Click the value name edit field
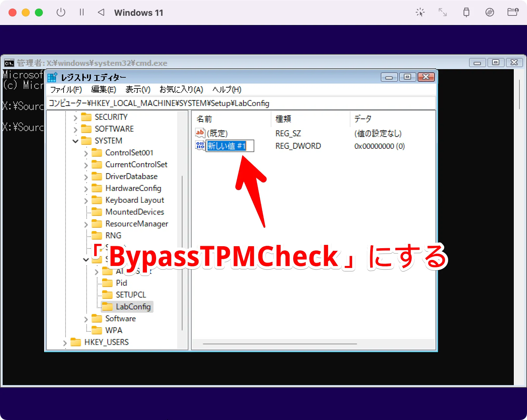The height and width of the screenshot is (420, 527). point(230,146)
